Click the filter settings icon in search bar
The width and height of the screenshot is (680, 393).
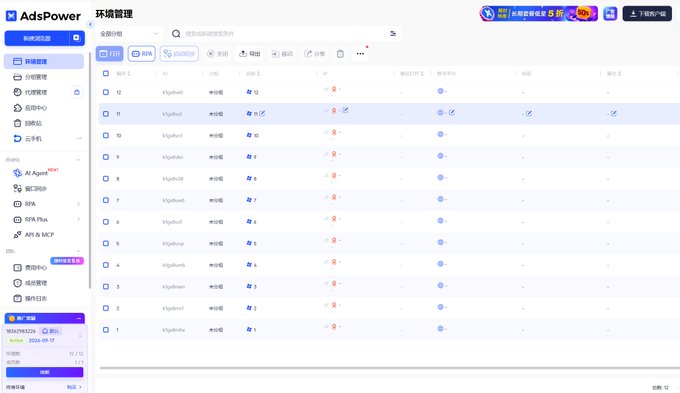393,33
